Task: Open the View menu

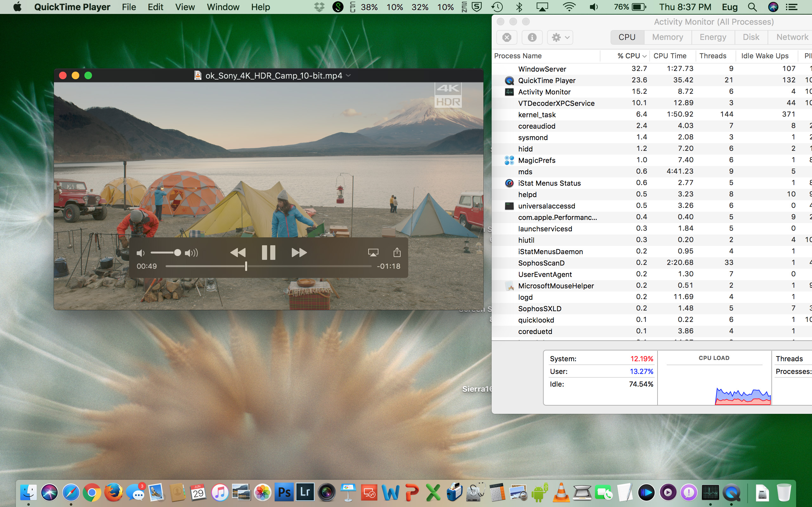Action: (185, 7)
